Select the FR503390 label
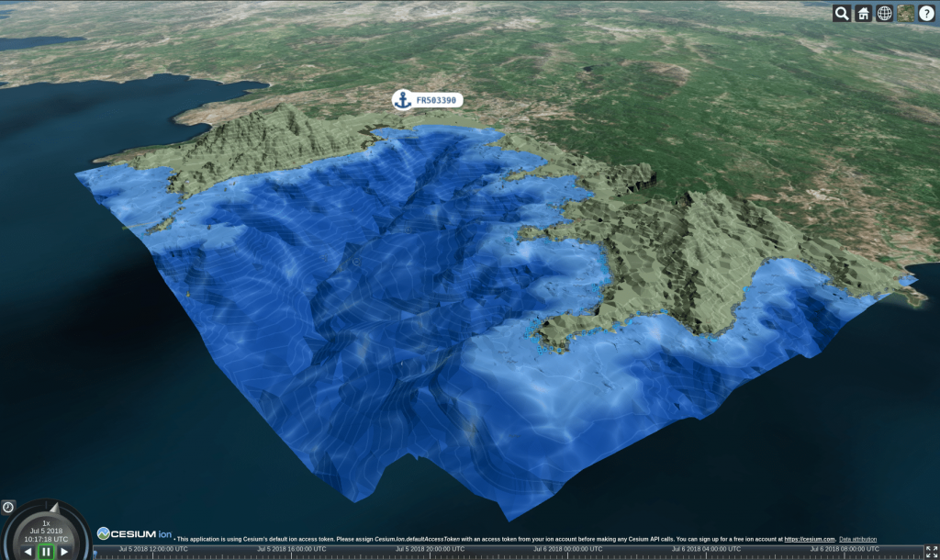 (x=436, y=100)
